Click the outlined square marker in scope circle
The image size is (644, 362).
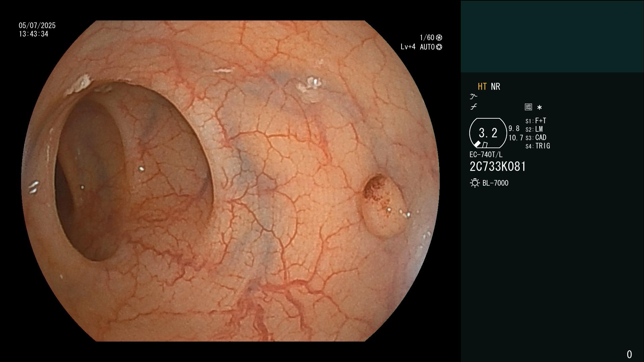pyautogui.click(x=485, y=145)
